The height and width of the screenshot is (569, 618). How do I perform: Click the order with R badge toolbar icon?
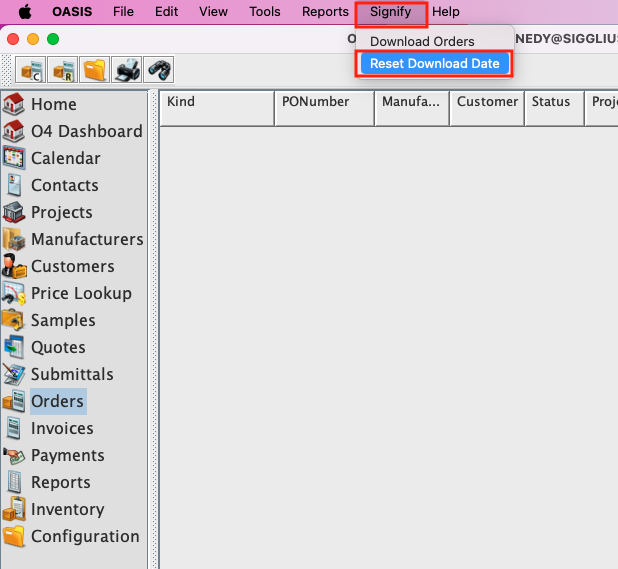click(x=63, y=70)
